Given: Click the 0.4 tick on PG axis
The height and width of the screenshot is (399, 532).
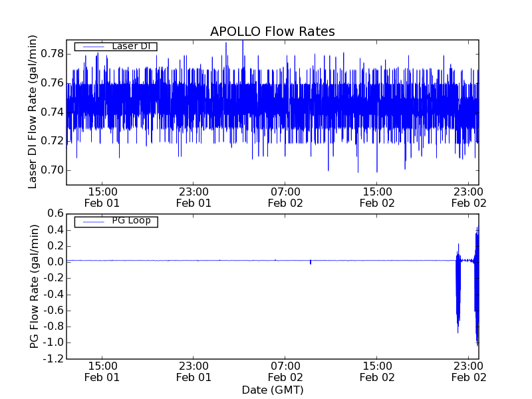Looking at the screenshot, I should 55,230.
